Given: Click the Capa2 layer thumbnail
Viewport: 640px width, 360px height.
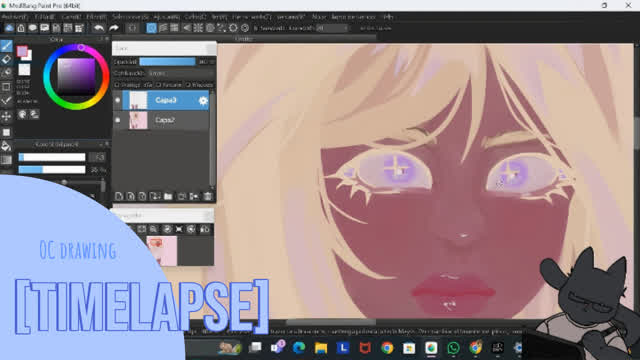Looking at the screenshot, I should click(x=138, y=120).
